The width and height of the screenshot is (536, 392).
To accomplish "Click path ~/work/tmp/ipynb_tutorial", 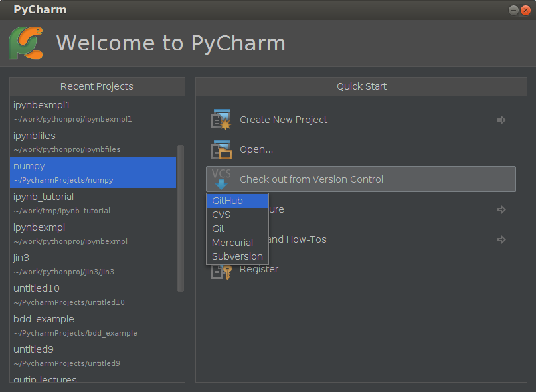I will [x=62, y=211].
